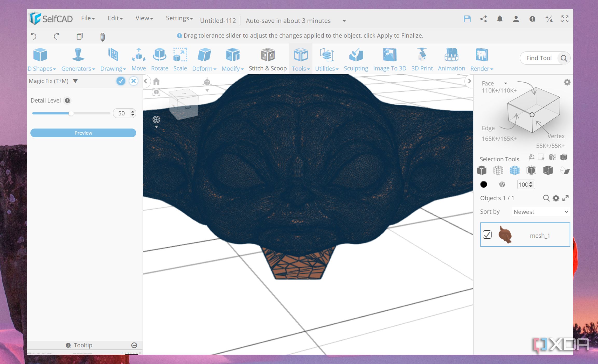The image size is (598, 364).
Task: Click the Detail Level slider handle
Action: pos(71,113)
